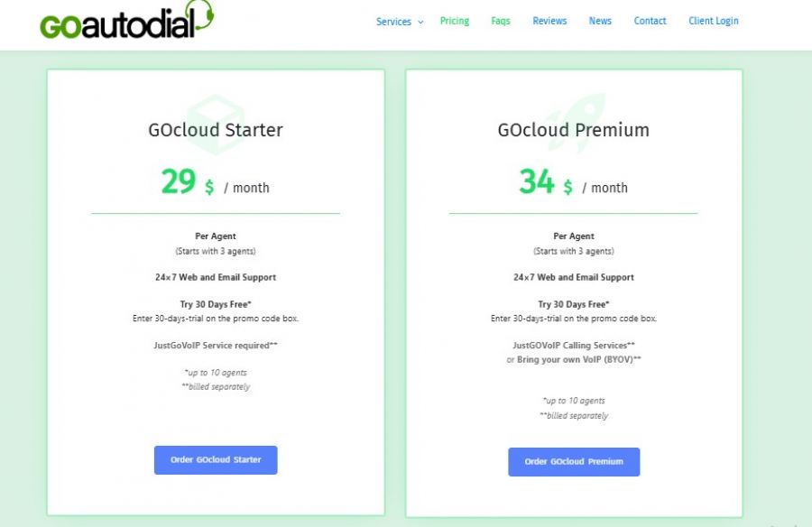Viewport: 812px width, 527px height.
Task: Open the Pricing menu item
Action: point(455,21)
